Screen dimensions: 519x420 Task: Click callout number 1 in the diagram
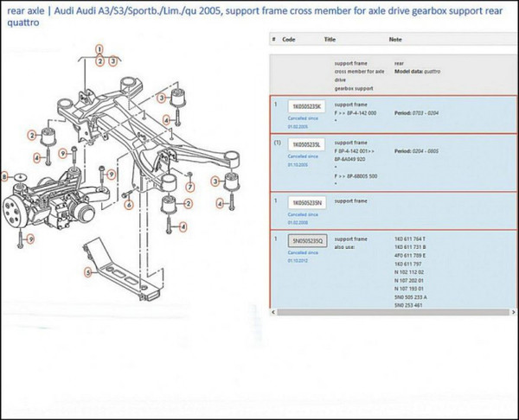[x=99, y=49]
